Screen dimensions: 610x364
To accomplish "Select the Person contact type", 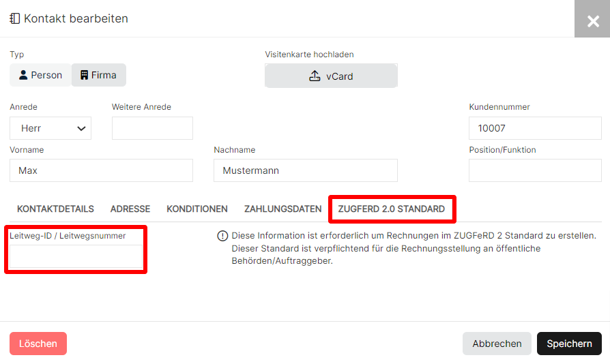I will tap(40, 75).
